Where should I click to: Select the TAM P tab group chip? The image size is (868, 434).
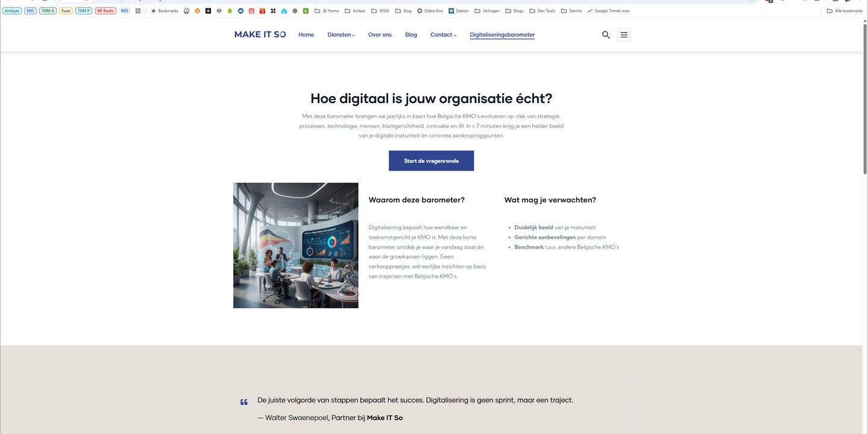[x=84, y=11]
